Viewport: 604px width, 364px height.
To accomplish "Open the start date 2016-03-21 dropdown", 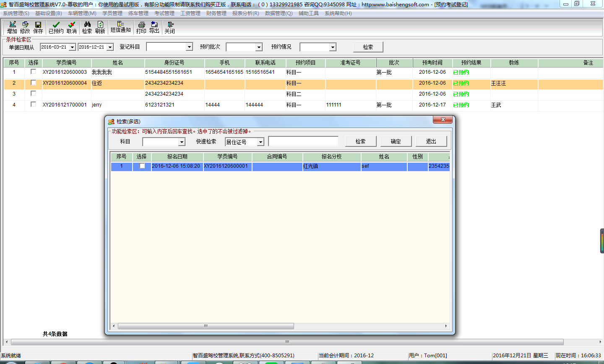I will (x=72, y=47).
